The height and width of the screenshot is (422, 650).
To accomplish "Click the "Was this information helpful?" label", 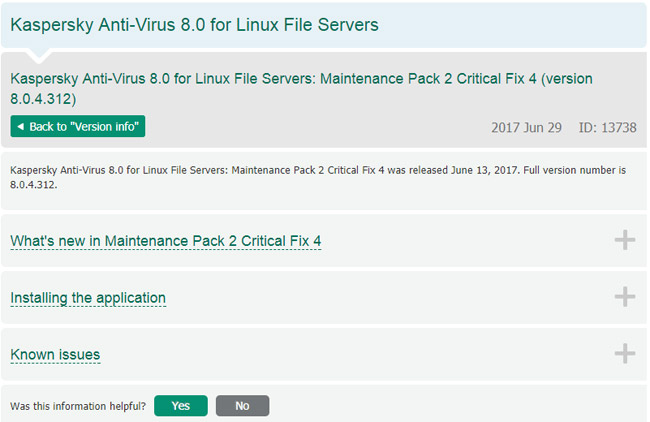I will coord(78,406).
